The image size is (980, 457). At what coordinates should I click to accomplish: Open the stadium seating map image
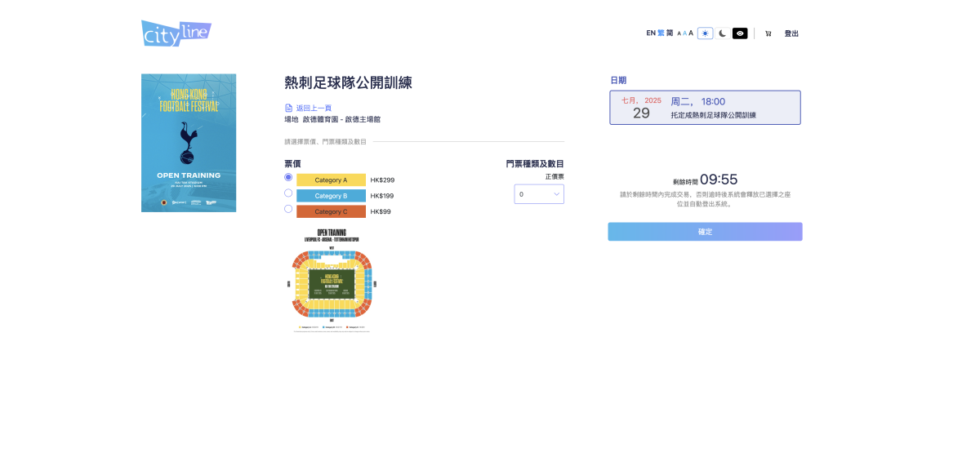coord(331,281)
